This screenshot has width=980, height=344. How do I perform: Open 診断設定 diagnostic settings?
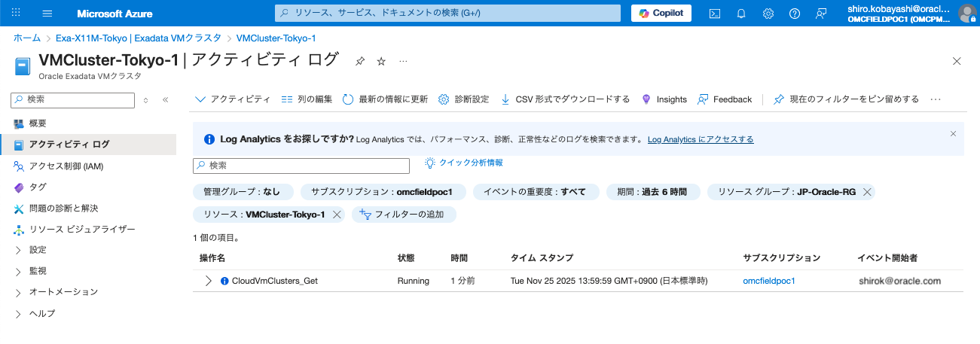tap(463, 99)
